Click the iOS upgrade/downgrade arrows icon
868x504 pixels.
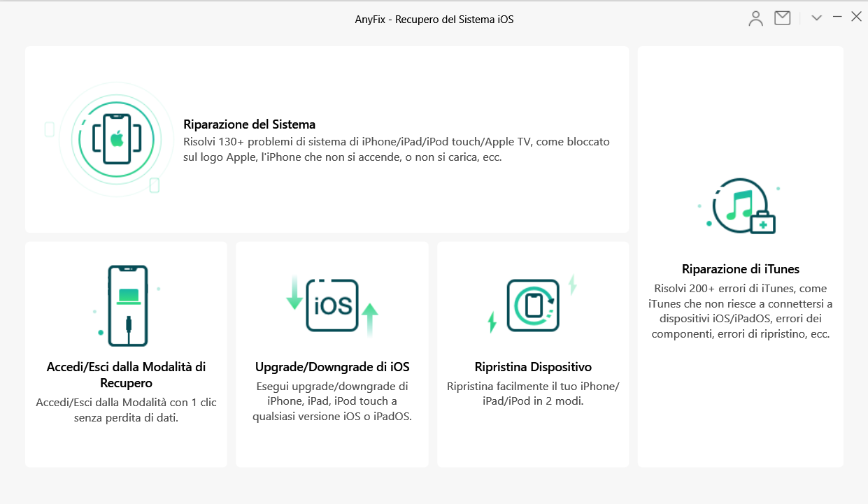[x=332, y=305]
